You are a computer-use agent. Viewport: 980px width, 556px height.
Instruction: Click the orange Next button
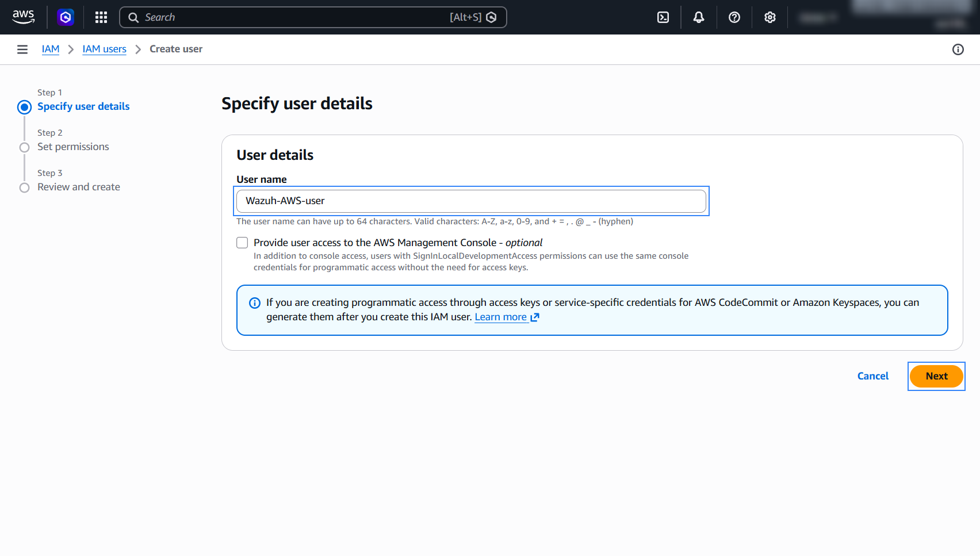point(936,376)
